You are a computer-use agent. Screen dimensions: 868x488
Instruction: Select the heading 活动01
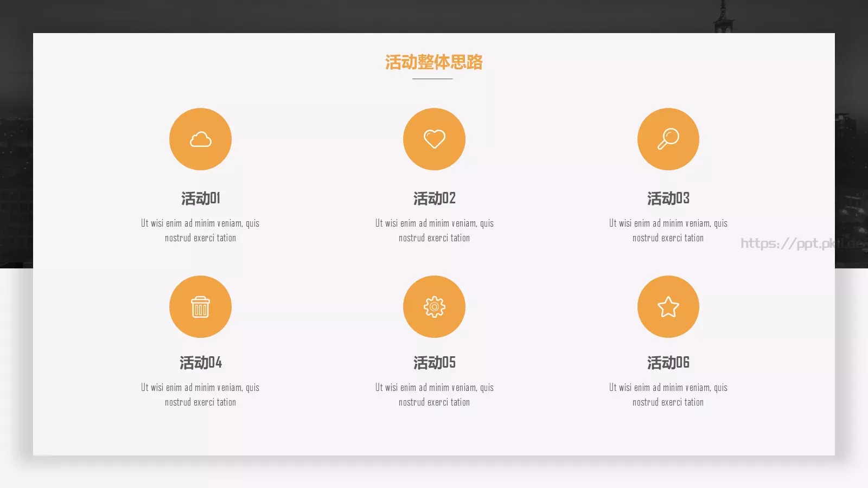pos(200,198)
